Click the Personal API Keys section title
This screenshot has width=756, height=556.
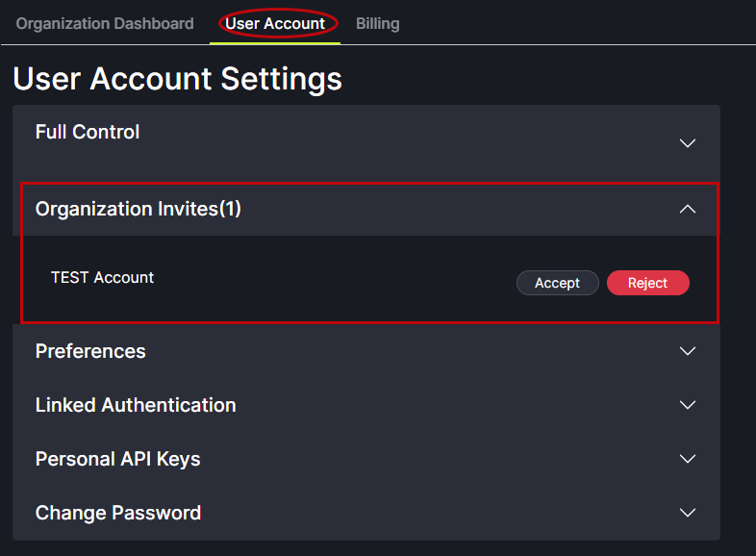(117, 459)
